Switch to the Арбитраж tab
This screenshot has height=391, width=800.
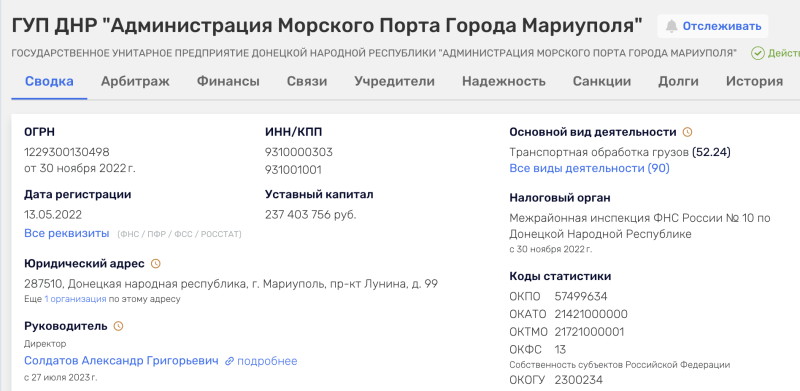tap(135, 81)
